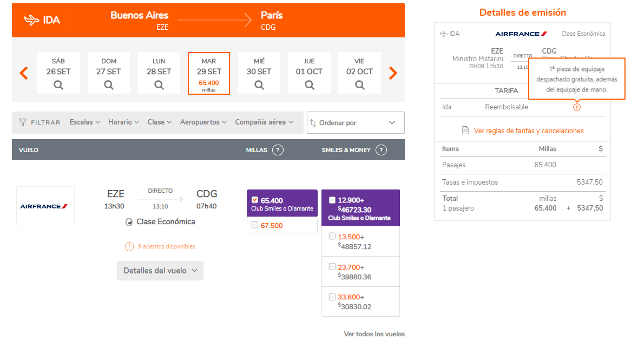
Task: Select MAR 29 SET 65.400 millas date
Action: (x=209, y=73)
